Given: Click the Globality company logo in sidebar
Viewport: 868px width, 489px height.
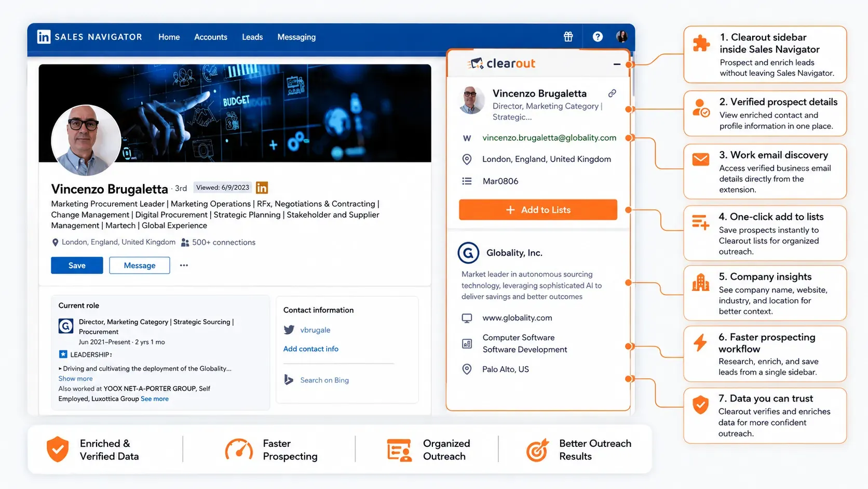Looking at the screenshot, I should click(x=468, y=253).
